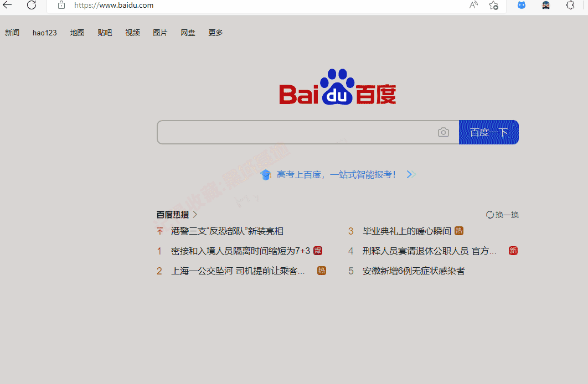Click the camera image search icon
Image resolution: width=588 pixels, height=384 pixels.
click(443, 132)
